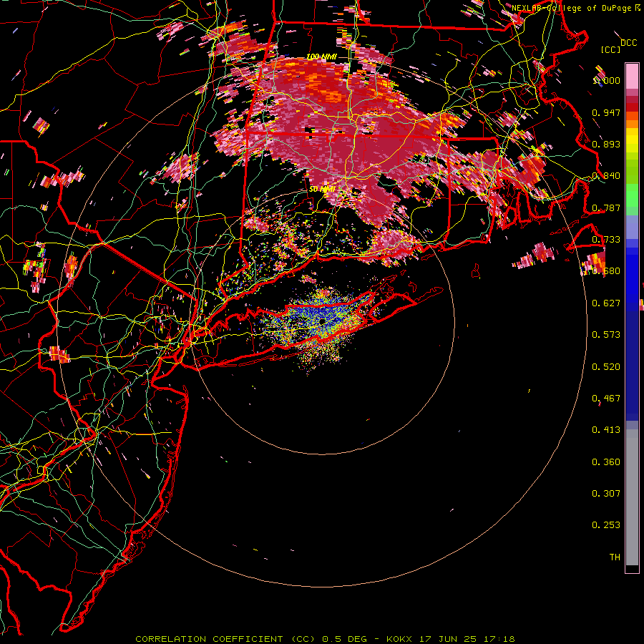Click the 0.520 scale value

(x=606, y=367)
